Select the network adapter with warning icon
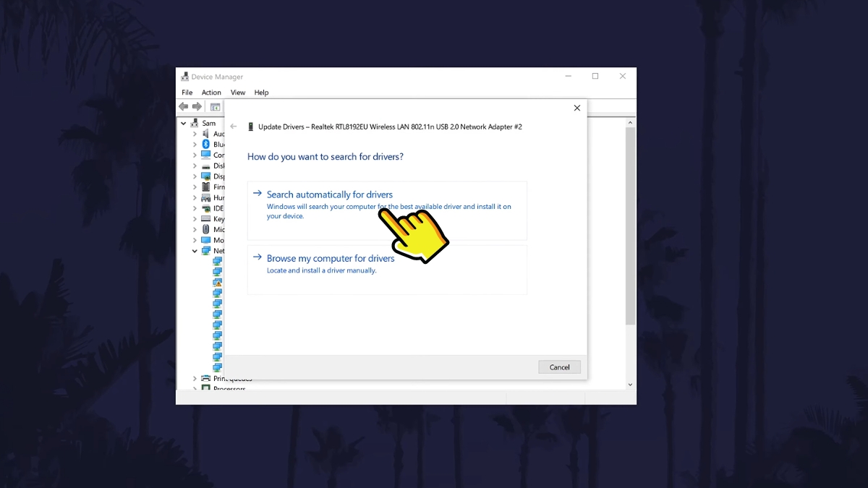 217,283
